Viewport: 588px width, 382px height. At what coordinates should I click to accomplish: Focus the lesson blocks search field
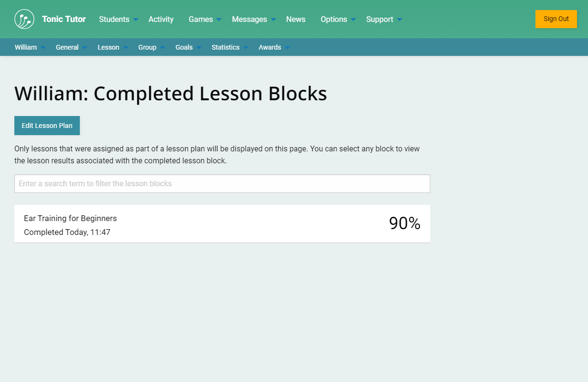tap(222, 183)
